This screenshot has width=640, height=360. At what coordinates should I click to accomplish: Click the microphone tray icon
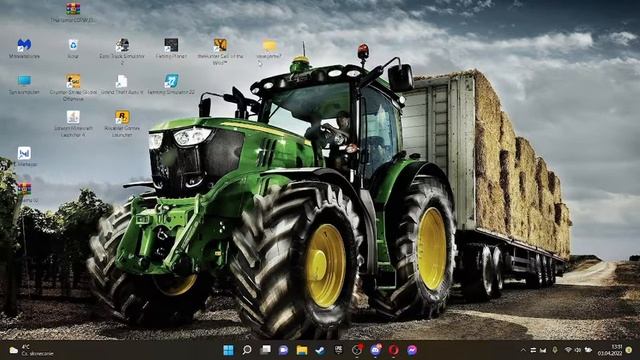(x=555, y=350)
